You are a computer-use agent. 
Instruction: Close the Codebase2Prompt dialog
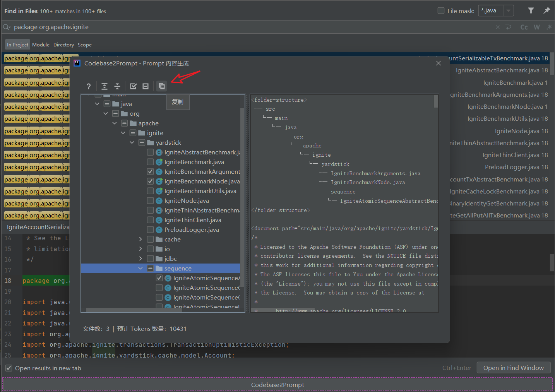coord(439,63)
